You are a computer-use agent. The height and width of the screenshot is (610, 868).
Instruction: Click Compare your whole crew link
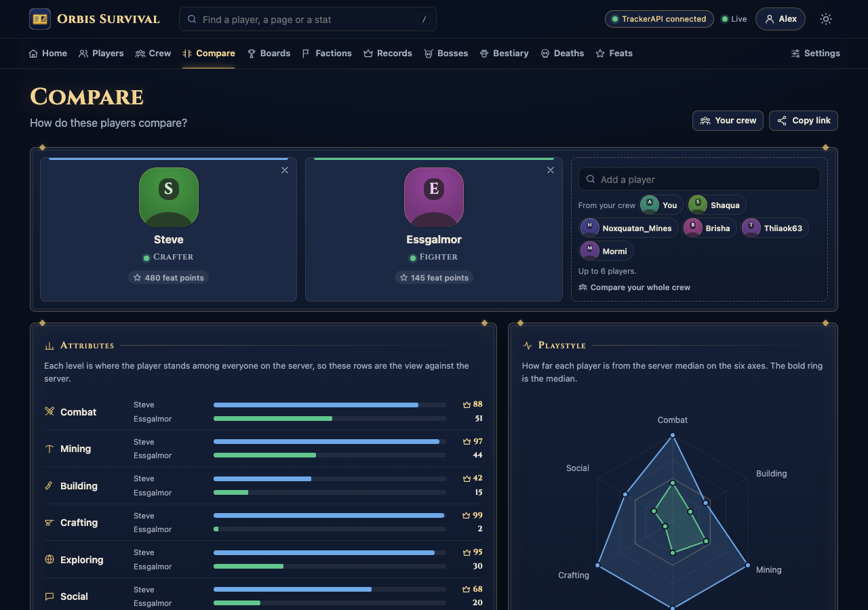pos(635,287)
